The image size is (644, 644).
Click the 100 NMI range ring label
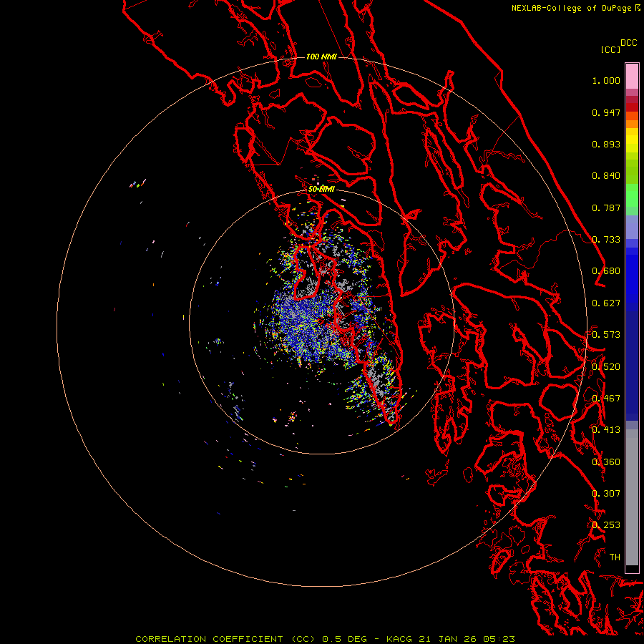(x=321, y=57)
